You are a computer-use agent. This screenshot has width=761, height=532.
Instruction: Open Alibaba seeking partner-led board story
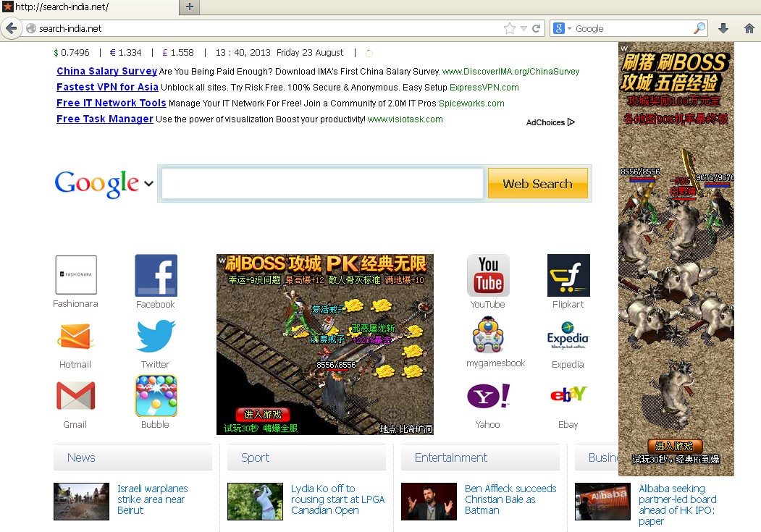tap(678, 504)
